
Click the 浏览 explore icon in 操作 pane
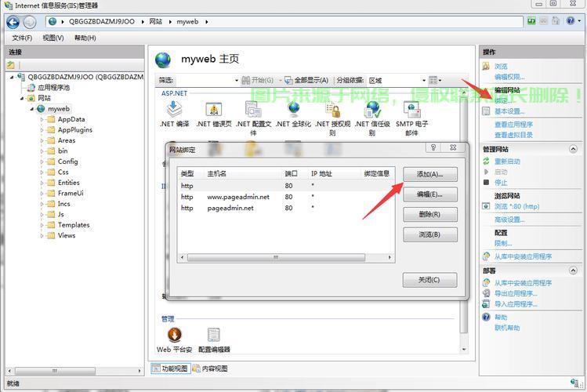(486, 67)
